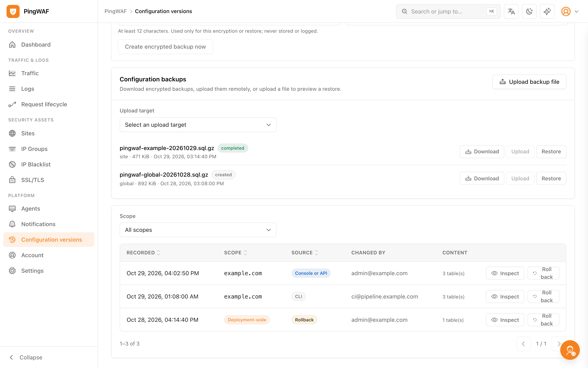The image size is (588, 368).
Task: Open IP Groups in sidebar
Action: click(x=49, y=149)
